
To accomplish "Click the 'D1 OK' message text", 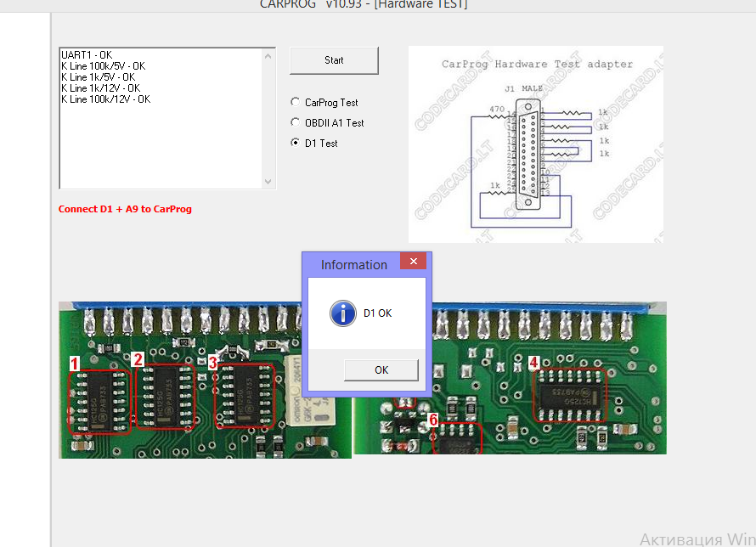I will click(x=377, y=313).
